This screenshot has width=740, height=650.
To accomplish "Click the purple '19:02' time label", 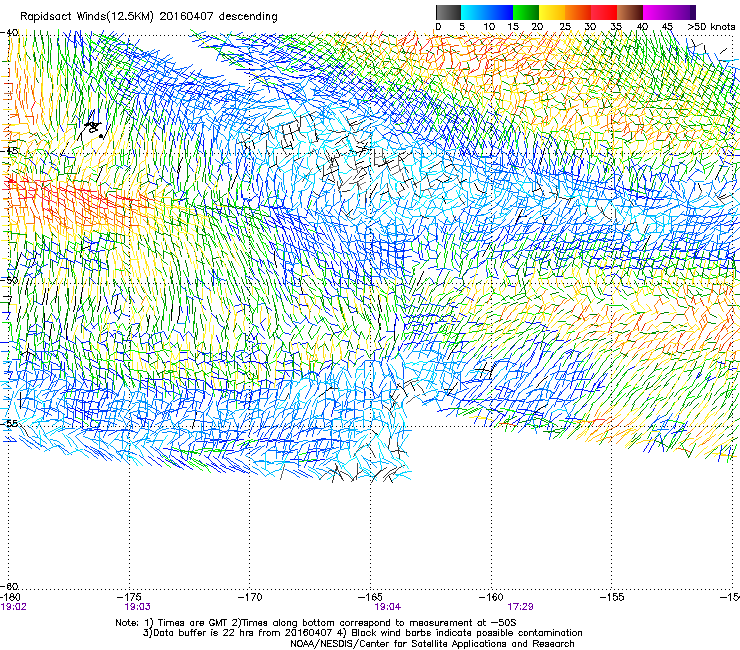I will coord(13,607).
